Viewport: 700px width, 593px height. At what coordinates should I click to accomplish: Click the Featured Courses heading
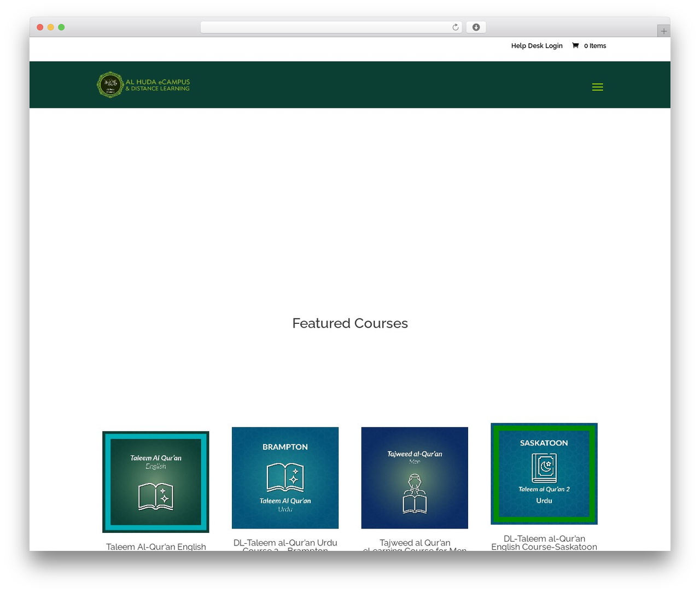coord(350,323)
